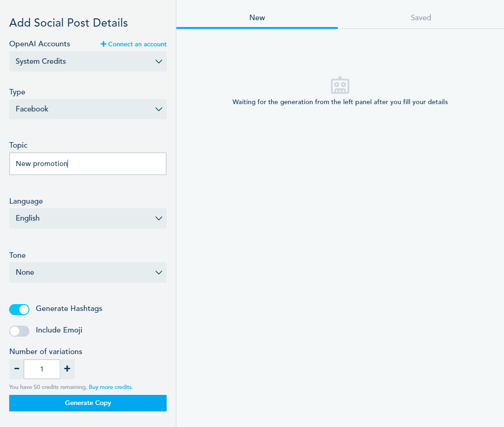Open the Type dropdown showing Facebook
The image size is (504, 427).
[88, 109]
